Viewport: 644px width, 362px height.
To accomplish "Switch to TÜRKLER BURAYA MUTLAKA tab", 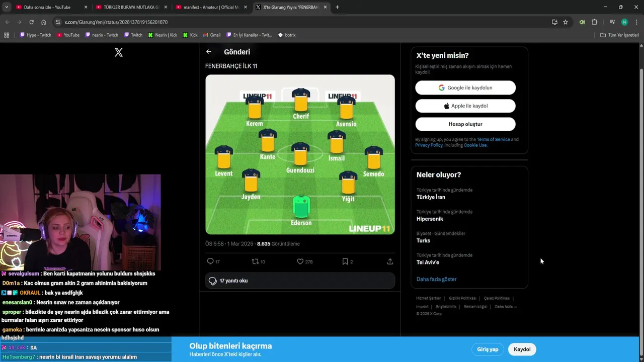I will pos(131,7).
